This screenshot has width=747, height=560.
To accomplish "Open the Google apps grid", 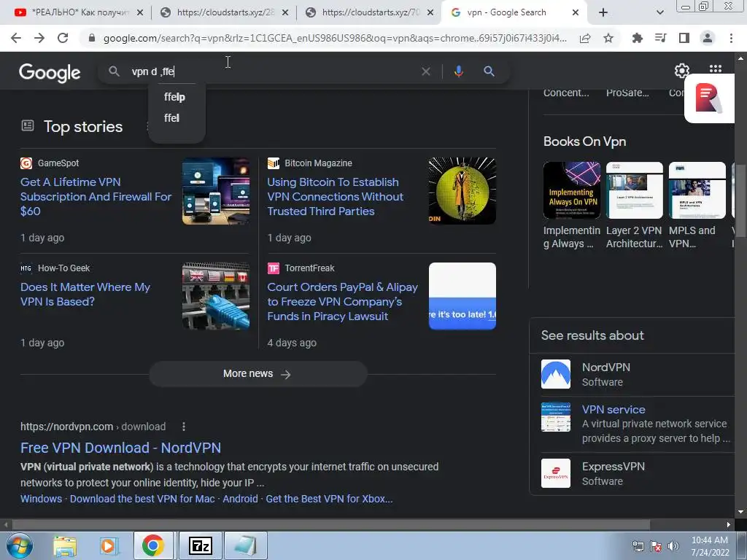I will pyautogui.click(x=715, y=69).
